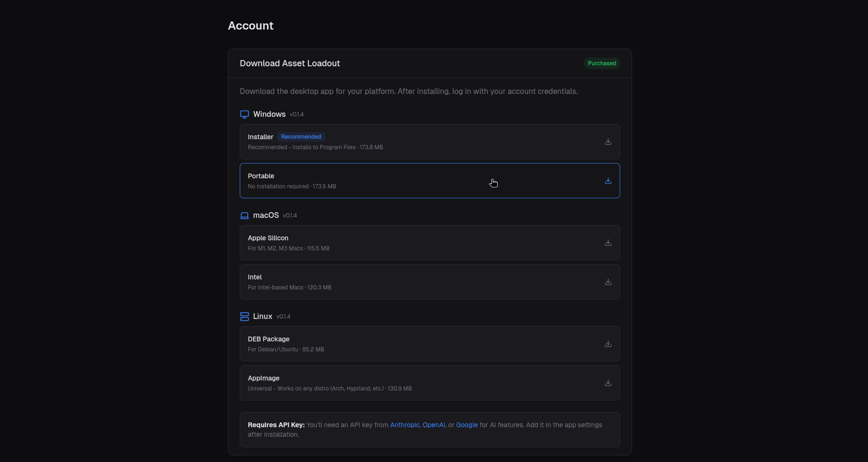This screenshot has width=868, height=462.
Task: Click the Intel title text
Action: click(255, 277)
